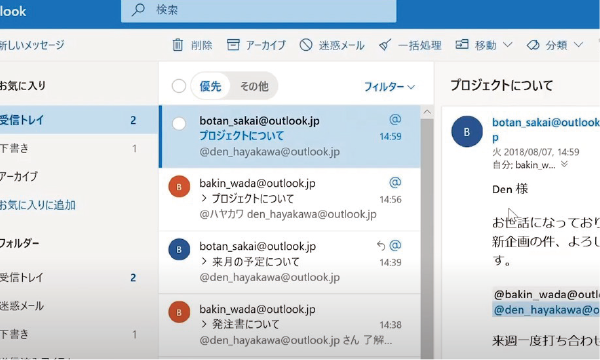Click mention @ icon on 14:56 message

click(x=395, y=182)
